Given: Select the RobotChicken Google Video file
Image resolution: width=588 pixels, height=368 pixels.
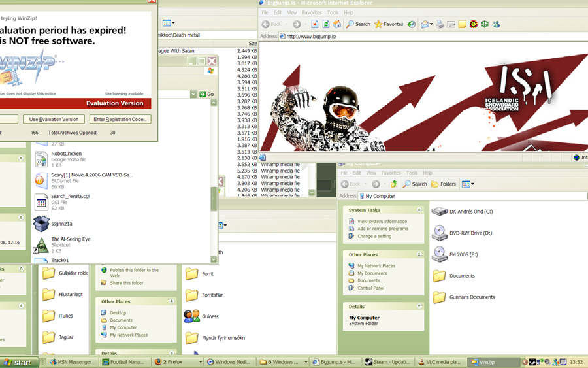Looking at the screenshot, I should [x=61, y=159].
